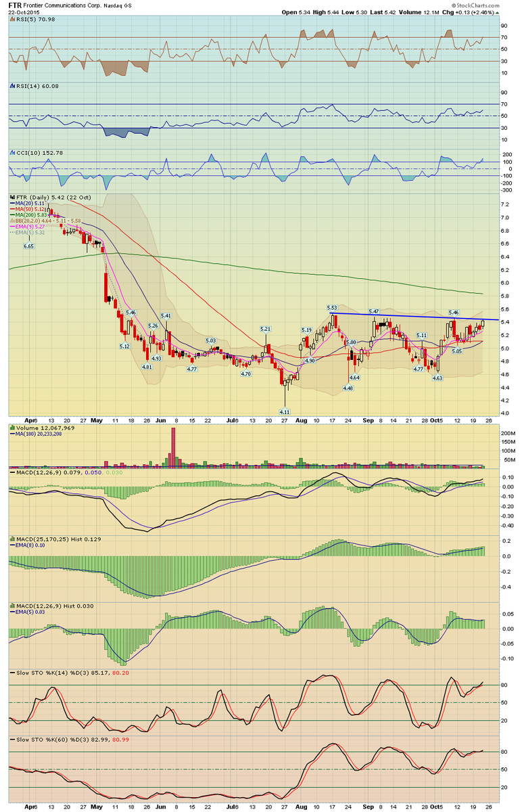Click the MA(200) 5.83 legend entry

click(29, 215)
